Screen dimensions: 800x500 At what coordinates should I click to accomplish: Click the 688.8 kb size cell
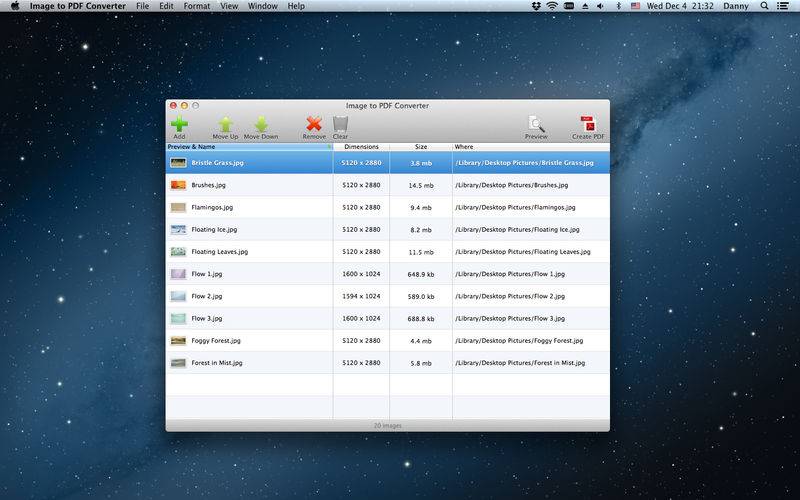421,318
